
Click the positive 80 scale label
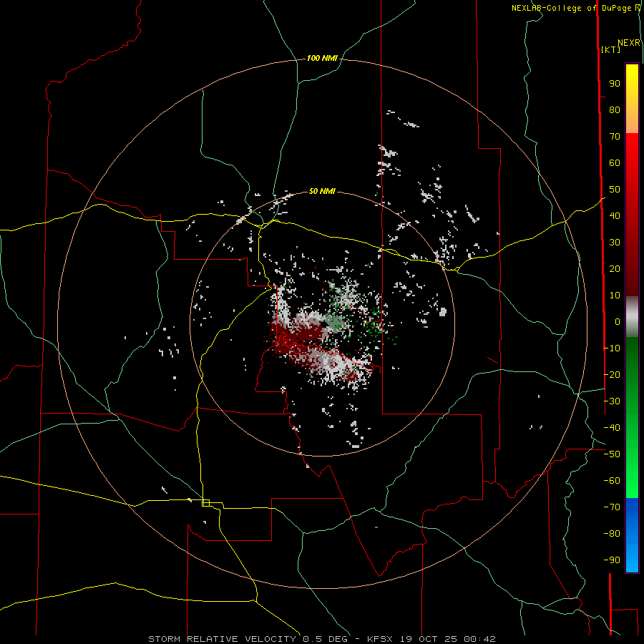(x=615, y=110)
